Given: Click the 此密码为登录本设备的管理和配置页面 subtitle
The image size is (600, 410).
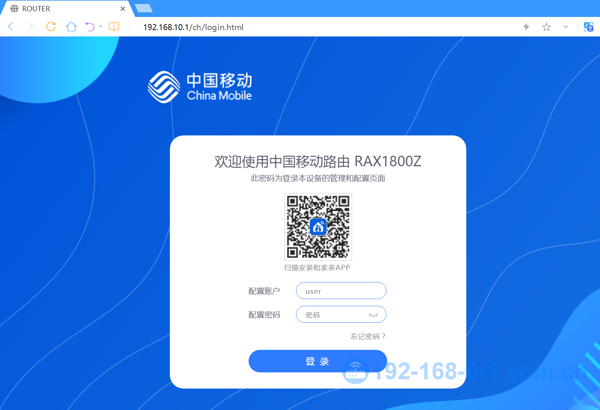Looking at the screenshot, I should pos(318,178).
